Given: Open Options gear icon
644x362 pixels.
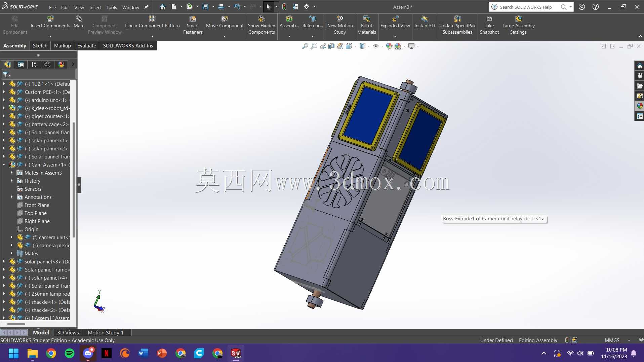Looking at the screenshot, I should pos(307,7).
